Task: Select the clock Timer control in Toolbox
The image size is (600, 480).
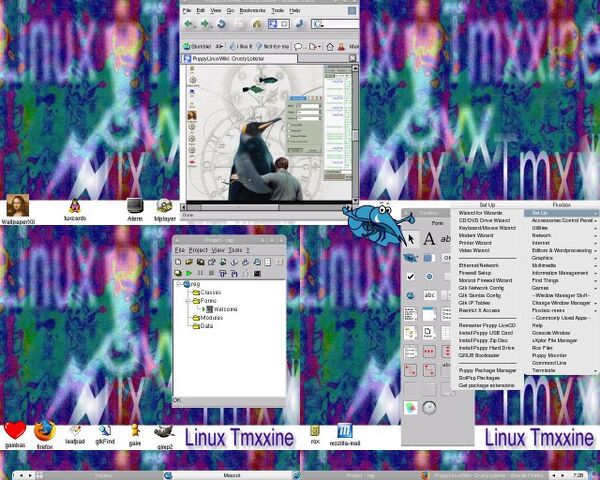Action: pos(429,408)
